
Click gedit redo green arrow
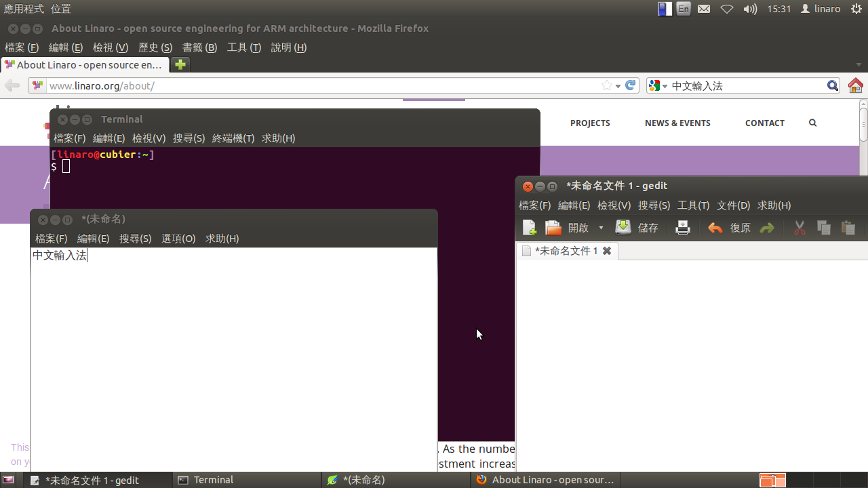[x=767, y=228]
